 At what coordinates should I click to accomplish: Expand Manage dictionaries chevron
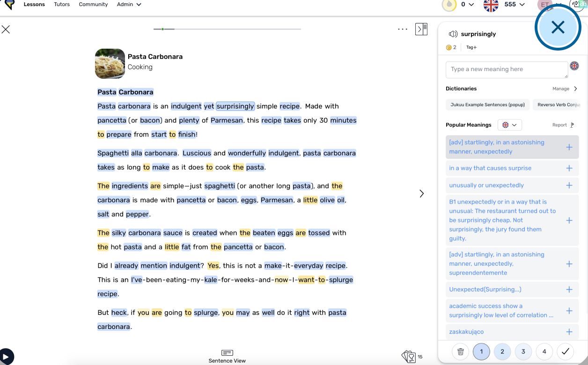click(575, 88)
